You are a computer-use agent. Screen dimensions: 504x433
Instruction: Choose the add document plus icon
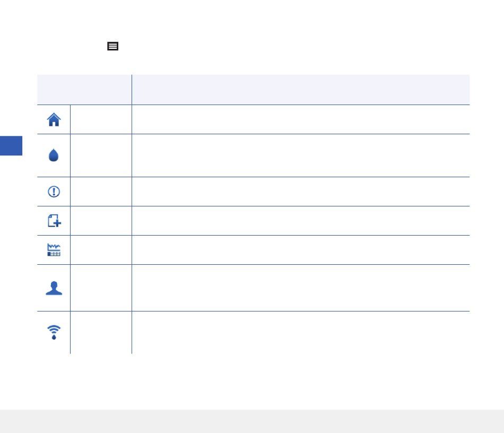point(54,221)
